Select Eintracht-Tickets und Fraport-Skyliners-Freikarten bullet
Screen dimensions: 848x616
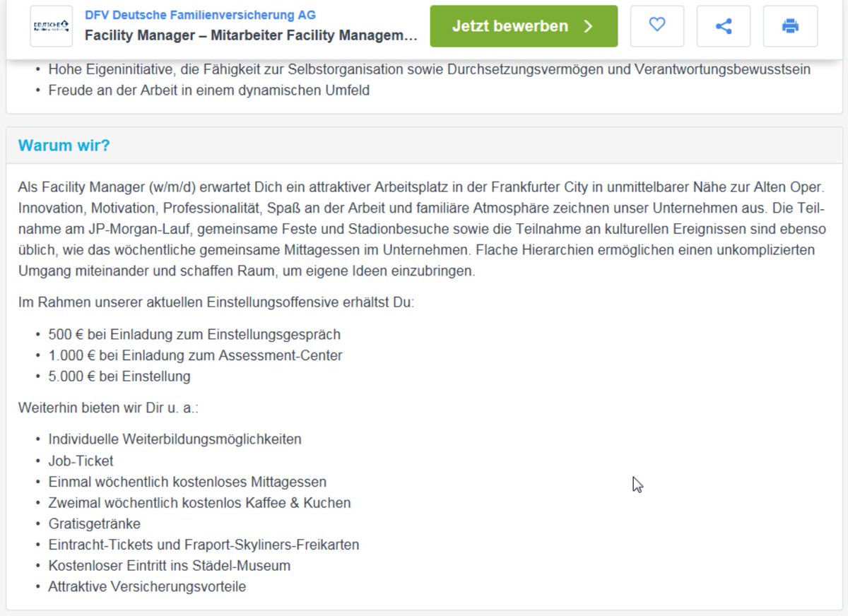click(x=204, y=545)
